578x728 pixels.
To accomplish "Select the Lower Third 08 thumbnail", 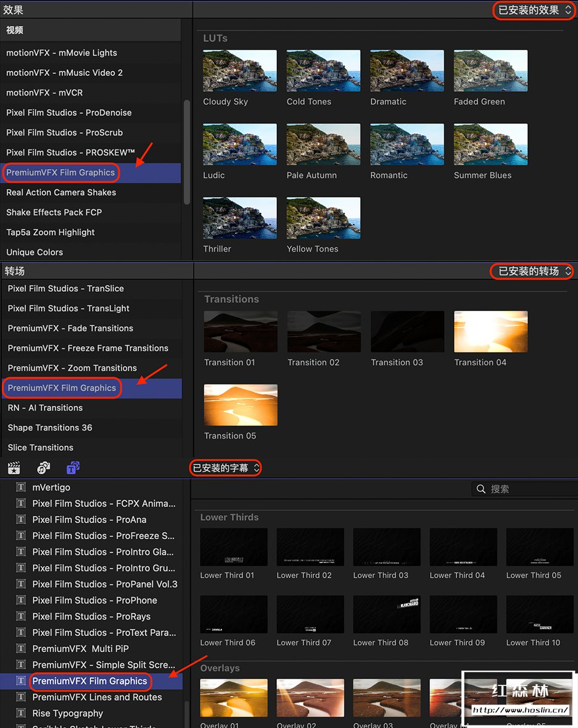I will click(387, 614).
